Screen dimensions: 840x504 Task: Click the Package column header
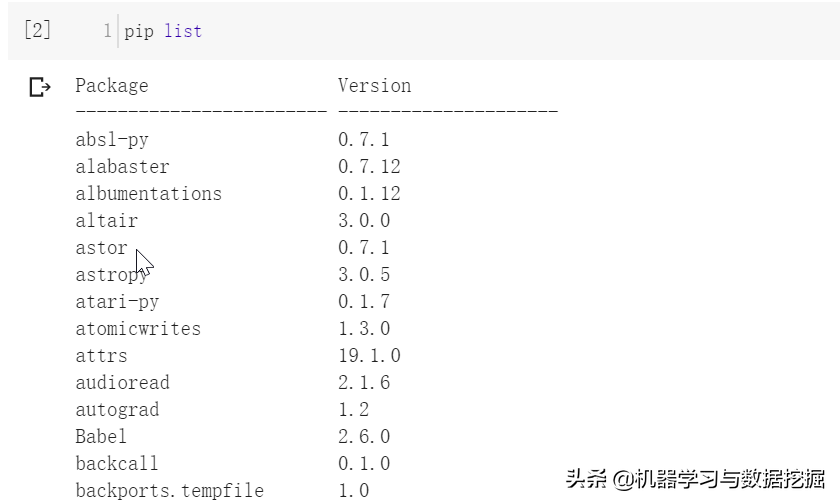click(x=111, y=86)
